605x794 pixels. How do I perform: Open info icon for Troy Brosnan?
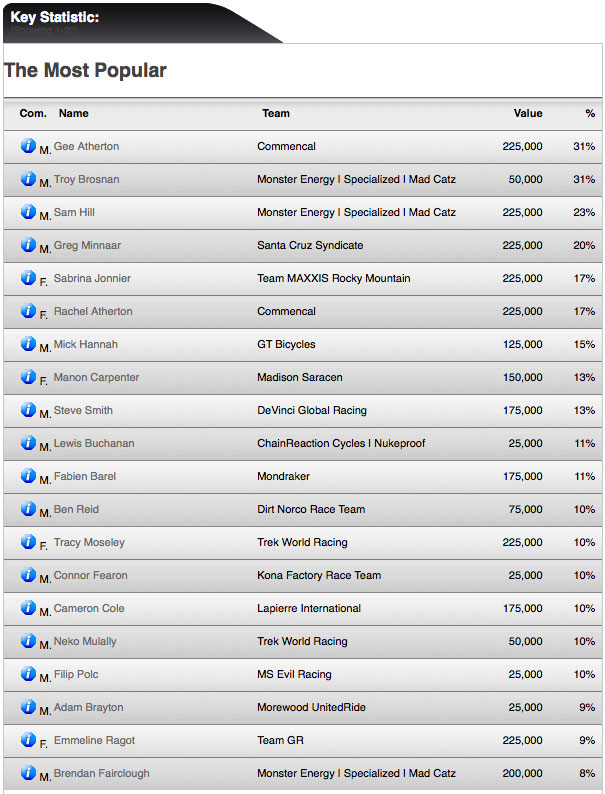28,179
